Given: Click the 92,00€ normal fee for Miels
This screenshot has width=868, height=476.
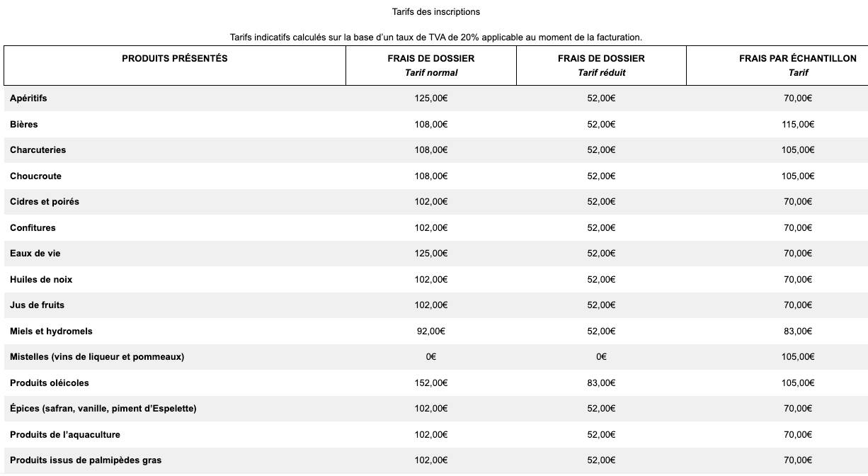Looking at the screenshot, I should [x=431, y=331].
